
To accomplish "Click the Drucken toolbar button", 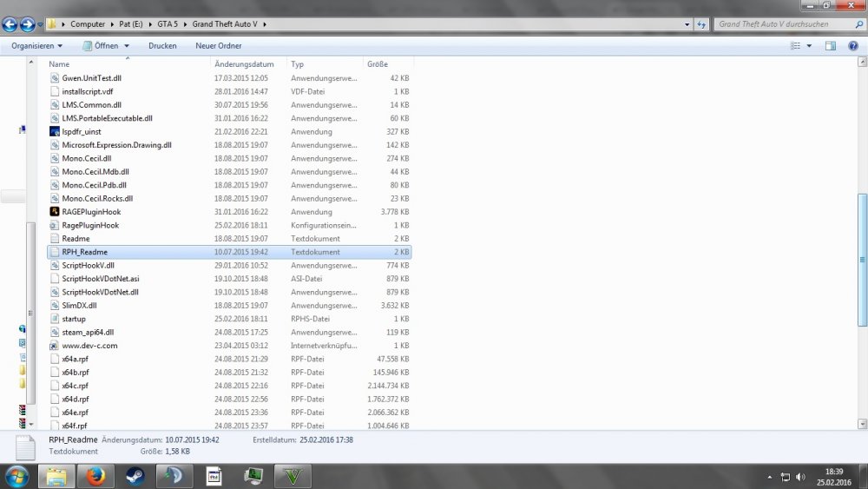I will tap(162, 46).
